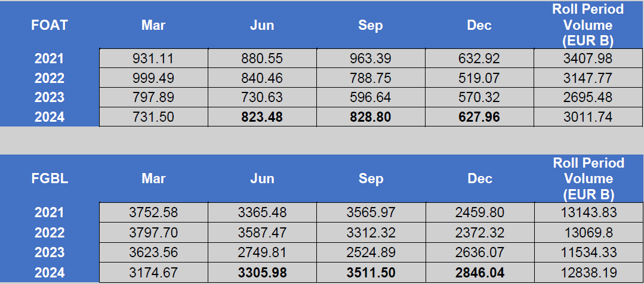Select the FGBL 2022 total 13069.8
The image size is (644, 284).
(x=588, y=233)
